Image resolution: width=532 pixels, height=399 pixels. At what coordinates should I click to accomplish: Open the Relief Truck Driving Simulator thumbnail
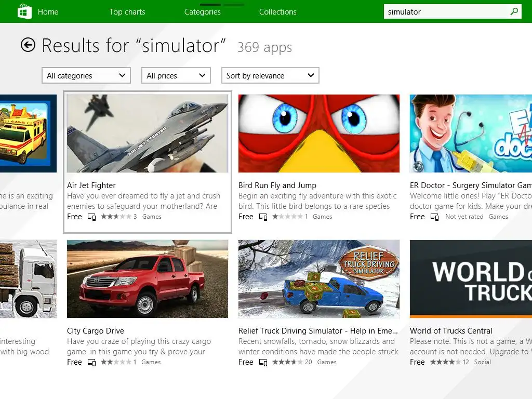319,279
